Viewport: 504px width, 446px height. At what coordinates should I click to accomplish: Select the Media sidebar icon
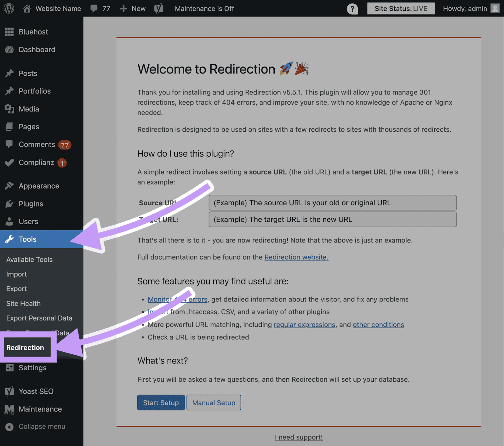pos(10,109)
